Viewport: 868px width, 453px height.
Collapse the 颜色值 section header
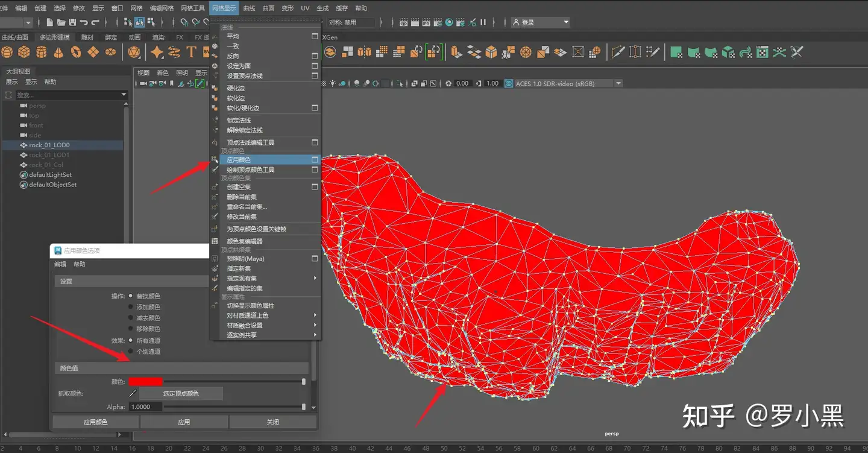pyautogui.click(x=181, y=368)
